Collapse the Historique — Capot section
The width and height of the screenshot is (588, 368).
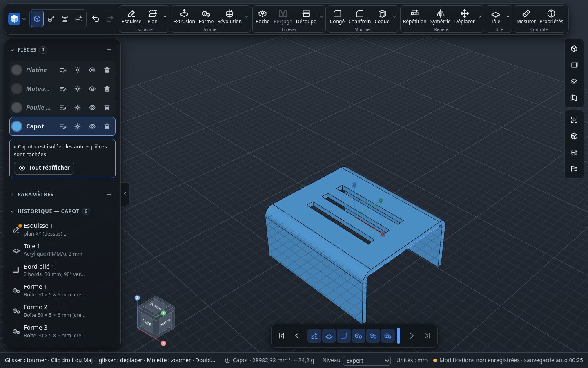(x=12, y=211)
